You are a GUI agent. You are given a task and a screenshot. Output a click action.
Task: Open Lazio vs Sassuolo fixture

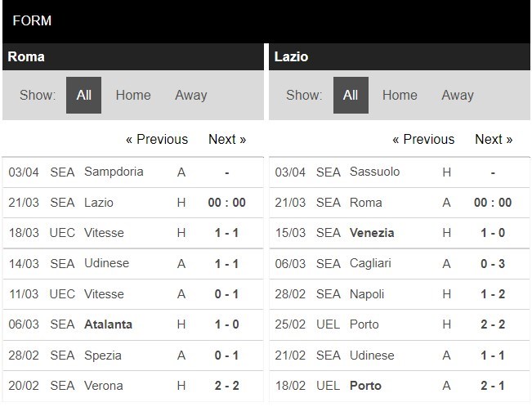click(374, 172)
